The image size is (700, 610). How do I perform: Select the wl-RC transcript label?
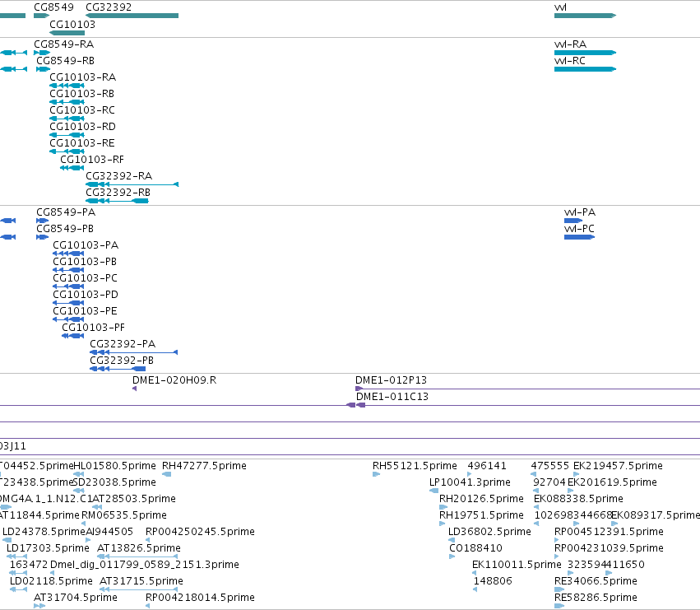[570, 61]
